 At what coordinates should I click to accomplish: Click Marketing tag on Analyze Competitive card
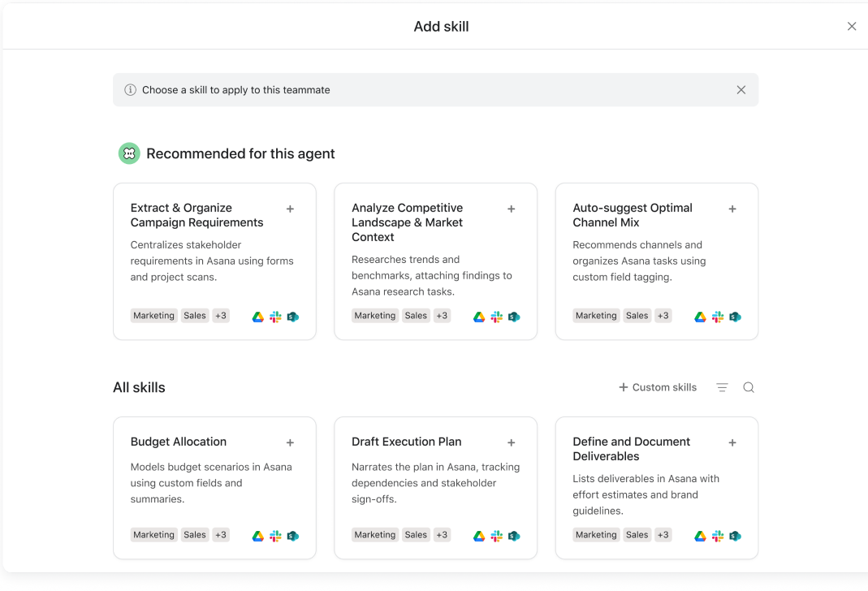pos(375,316)
